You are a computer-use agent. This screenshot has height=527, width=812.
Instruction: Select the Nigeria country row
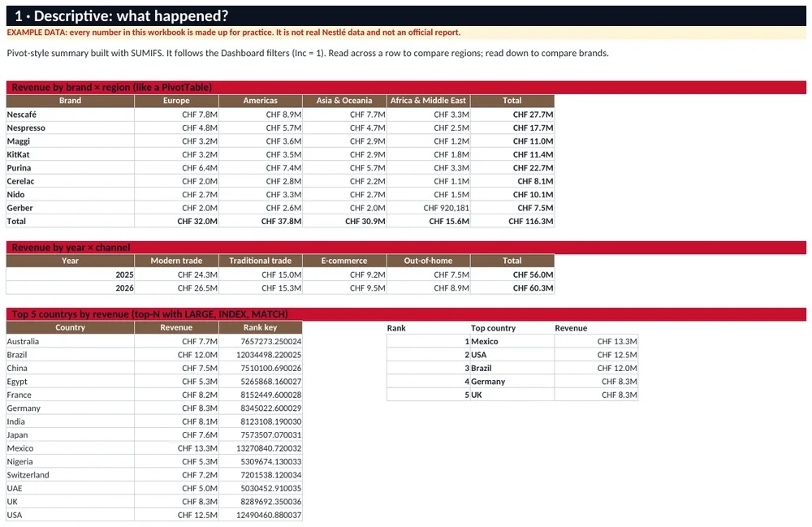[70, 462]
